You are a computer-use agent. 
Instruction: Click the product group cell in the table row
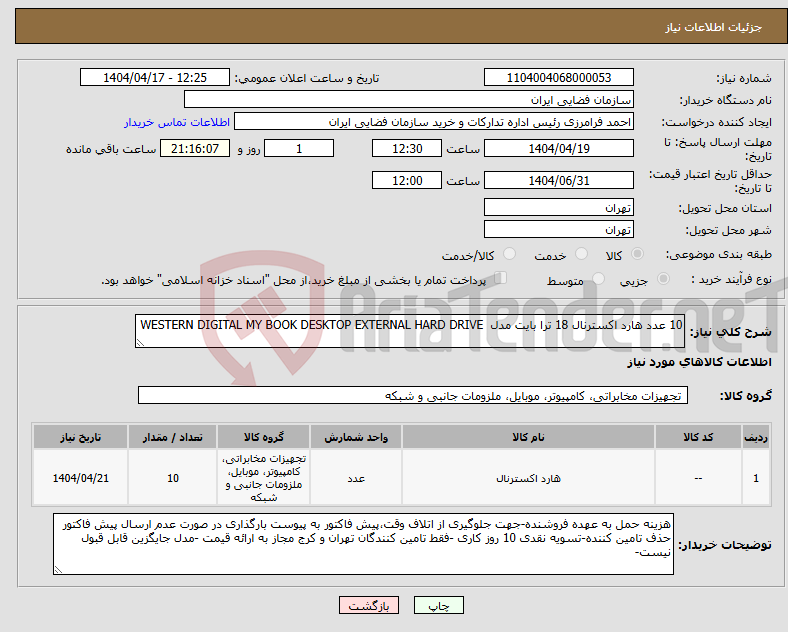click(264, 478)
